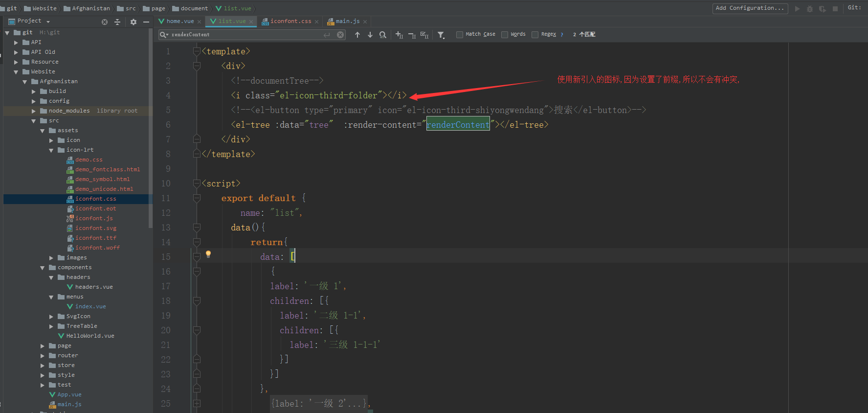The image size is (868, 413).
Task: Enable Words checkbox
Action: pyautogui.click(x=505, y=35)
